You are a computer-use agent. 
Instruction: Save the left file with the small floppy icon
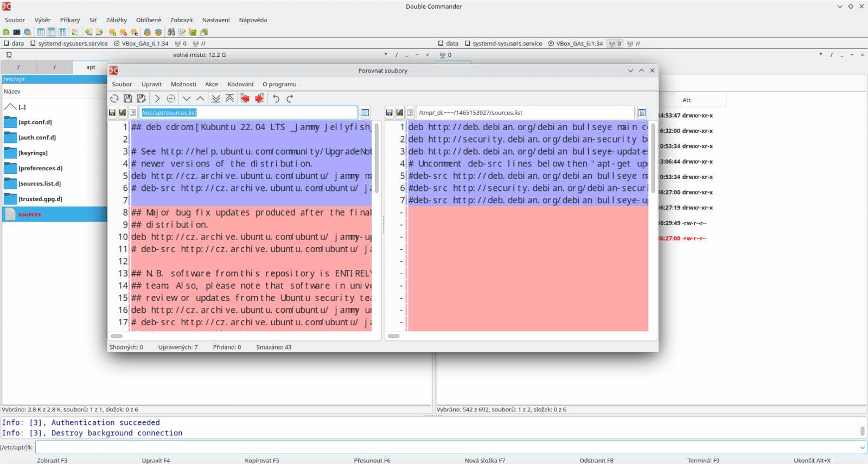(x=112, y=113)
